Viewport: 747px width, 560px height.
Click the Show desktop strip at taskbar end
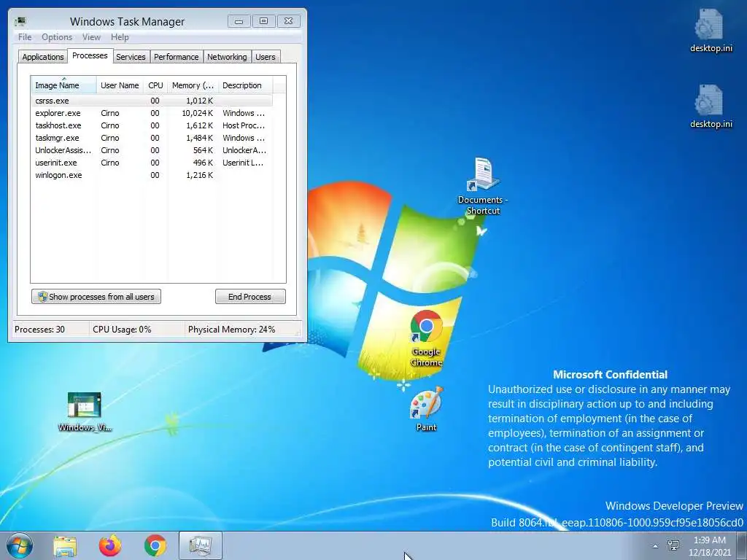pos(741,545)
